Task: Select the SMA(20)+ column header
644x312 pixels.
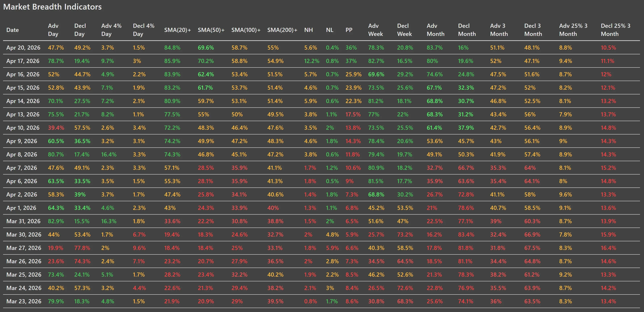Action: (x=178, y=30)
